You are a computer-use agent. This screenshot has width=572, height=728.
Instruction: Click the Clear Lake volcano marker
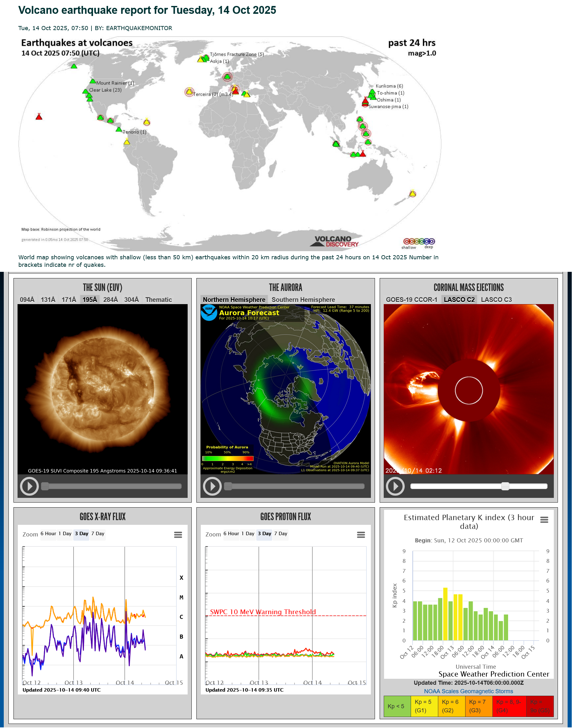[x=86, y=91]
